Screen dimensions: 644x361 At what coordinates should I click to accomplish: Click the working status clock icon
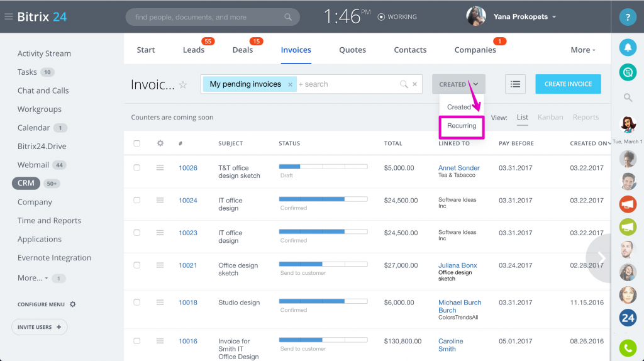381,17
